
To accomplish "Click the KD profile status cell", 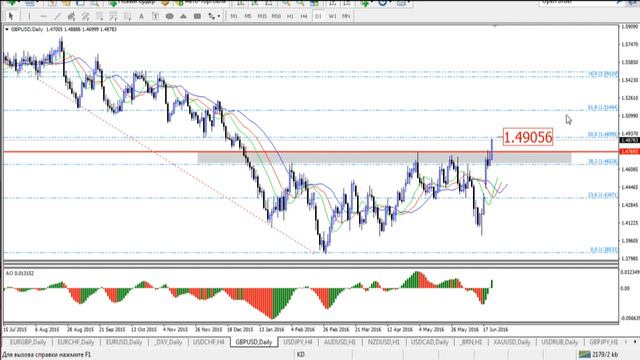I will tap(301, 354).
